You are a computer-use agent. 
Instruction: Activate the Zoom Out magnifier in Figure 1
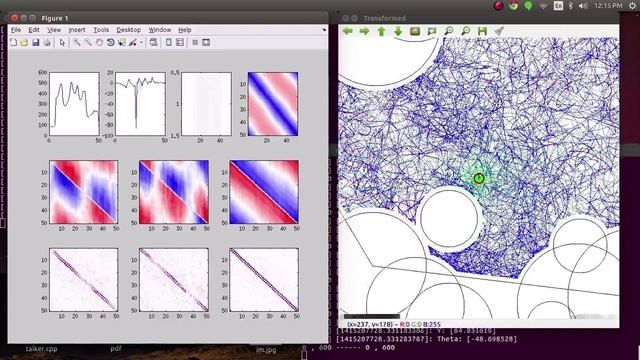(x=88, y=42)
